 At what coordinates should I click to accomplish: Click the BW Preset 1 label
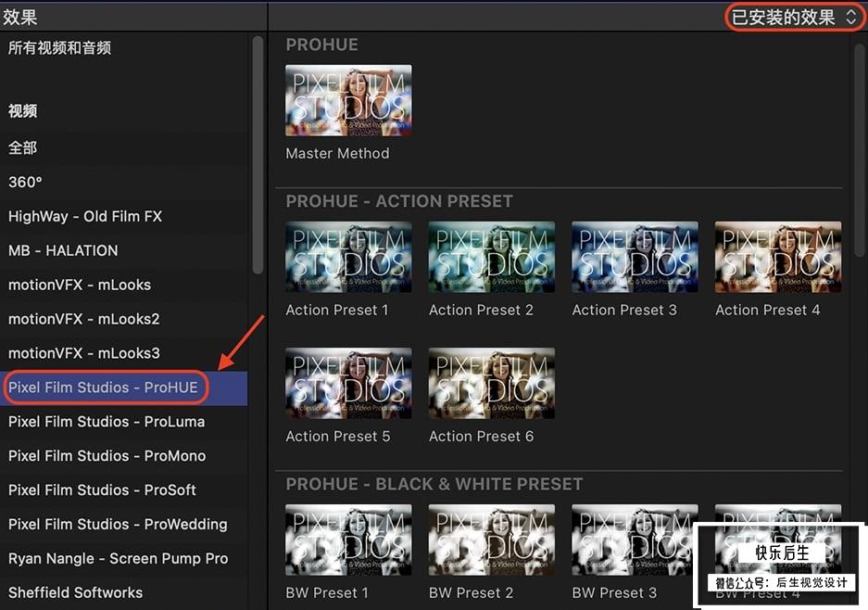327,592
